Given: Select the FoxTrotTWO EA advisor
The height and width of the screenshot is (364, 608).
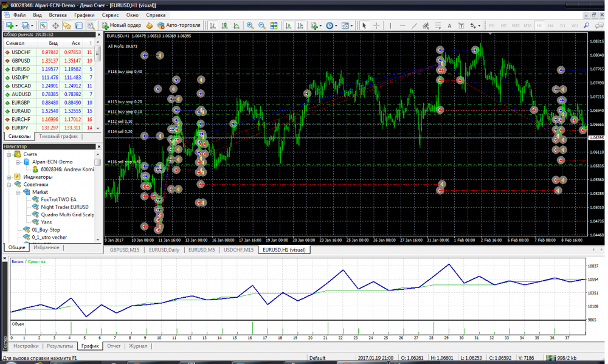Looking at the screenshot, I should 58,200.
